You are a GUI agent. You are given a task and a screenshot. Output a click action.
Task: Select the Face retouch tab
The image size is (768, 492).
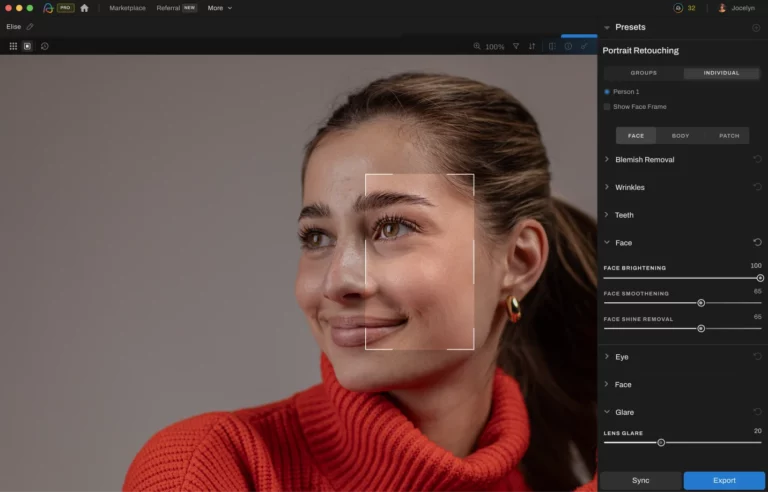click(x=636, y=136)
